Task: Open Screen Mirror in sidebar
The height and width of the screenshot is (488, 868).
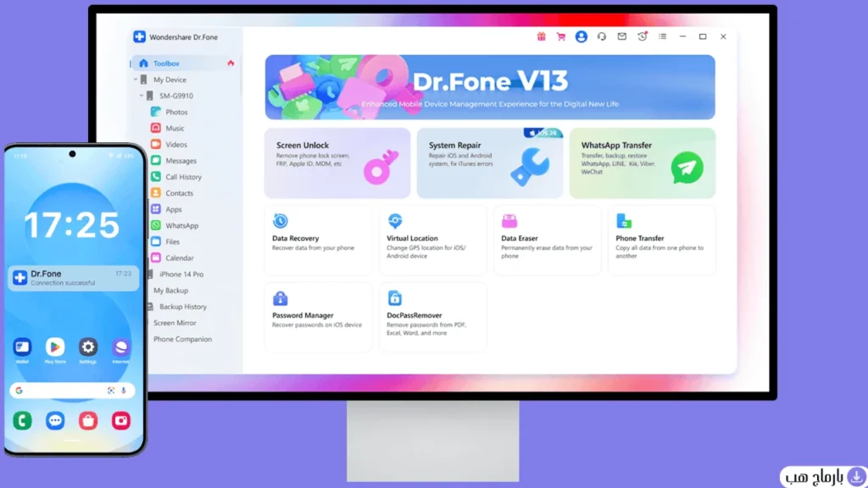Action: (x=175, y=323)
